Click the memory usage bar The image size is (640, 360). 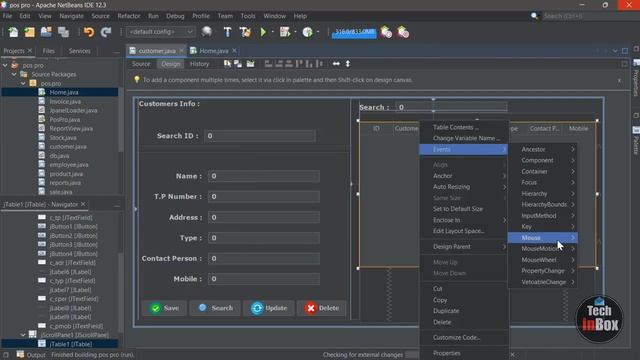[x=354, y=32]
